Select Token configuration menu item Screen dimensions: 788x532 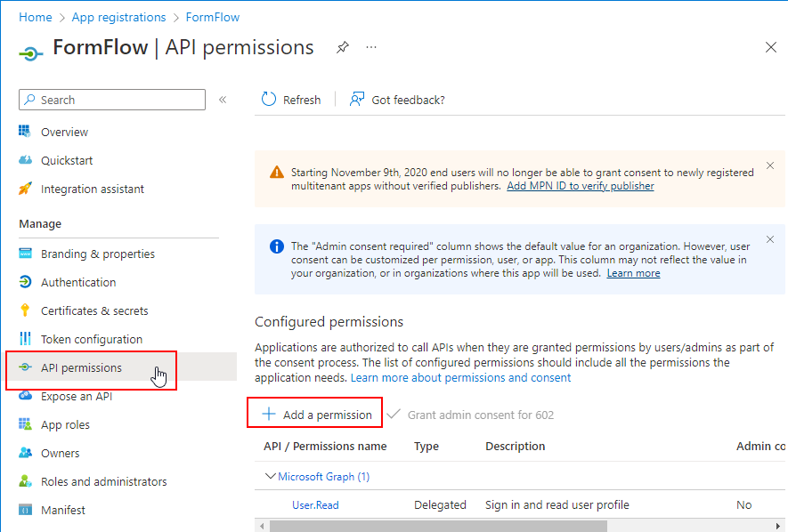[x=92, y=339]
